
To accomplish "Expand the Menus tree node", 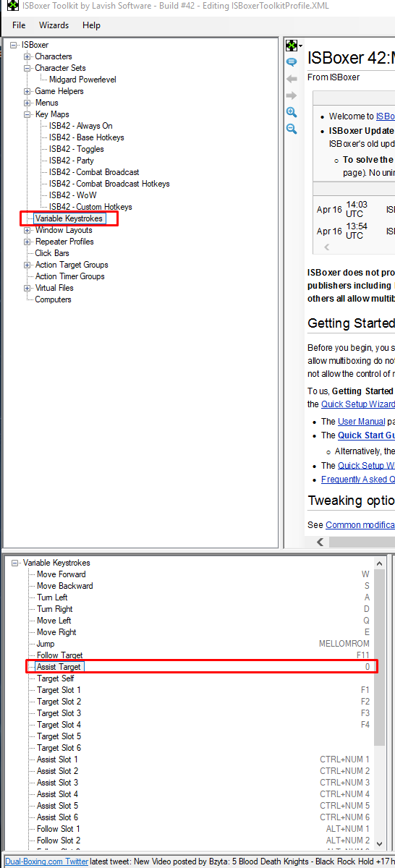I will click(x=27, y=103).
